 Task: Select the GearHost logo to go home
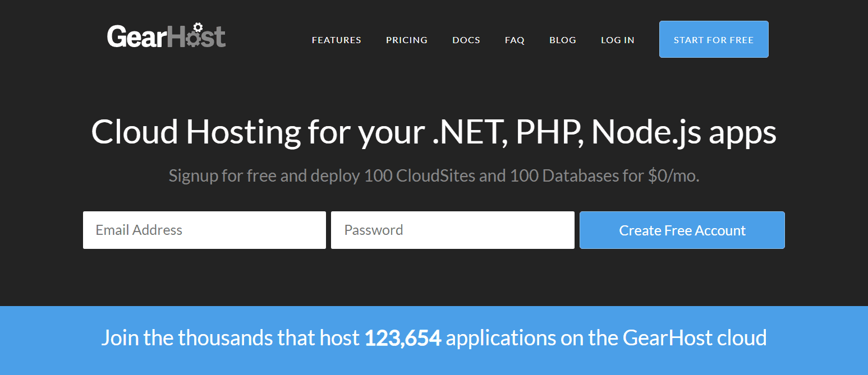tap(166, 35)
